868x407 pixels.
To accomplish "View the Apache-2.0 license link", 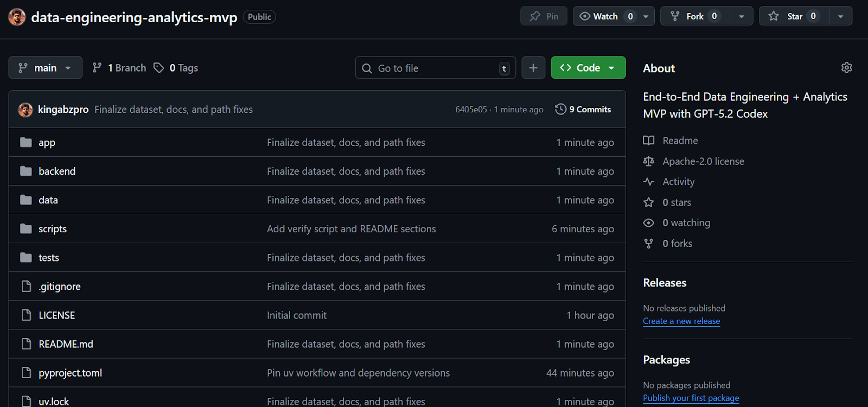I will [x=703, y=161].
